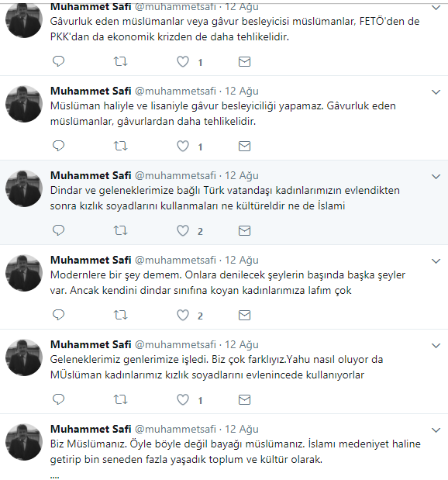448x480 pixels.
Task: Retweet the 'Modernlere bir şey demem' tweet
Action: pos(121,315)
